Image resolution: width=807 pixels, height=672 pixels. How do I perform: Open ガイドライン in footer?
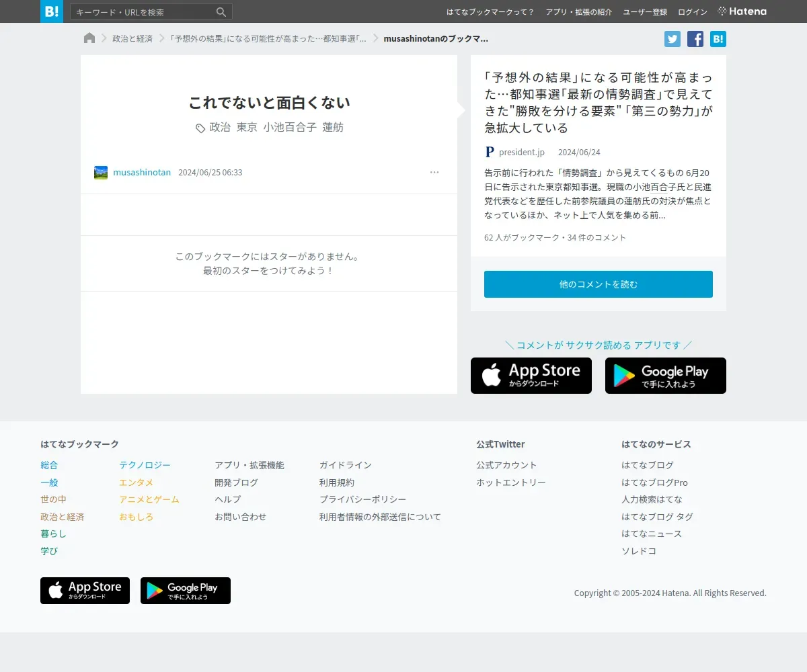tap(346, 465)
